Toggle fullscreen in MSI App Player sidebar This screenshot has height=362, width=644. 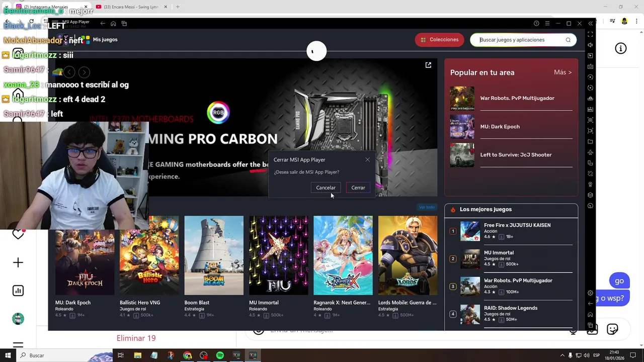(590, 34)
